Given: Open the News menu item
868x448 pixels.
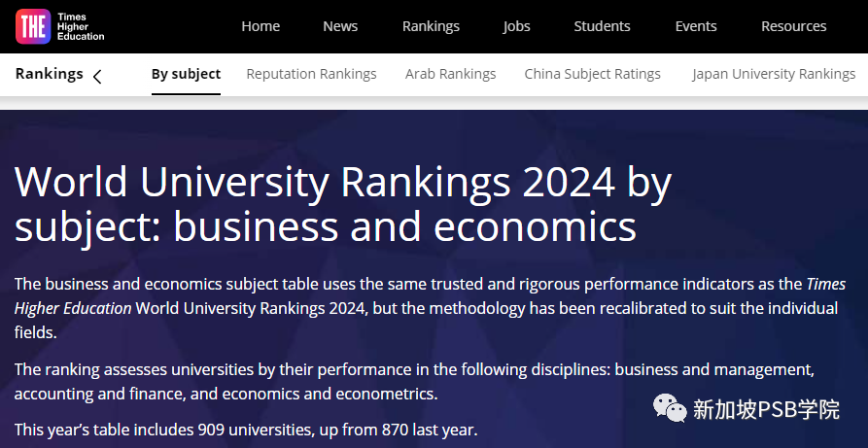Looking at the screenshot, I should tap(340, 26).
